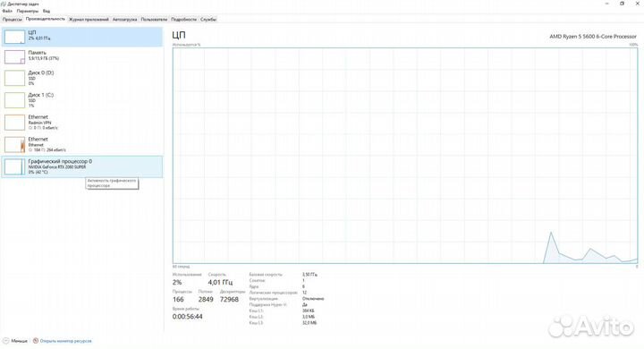The width and height of the screenshot is (644, 349).
Task: Open the Вид menu
Action: pos(47,11)
